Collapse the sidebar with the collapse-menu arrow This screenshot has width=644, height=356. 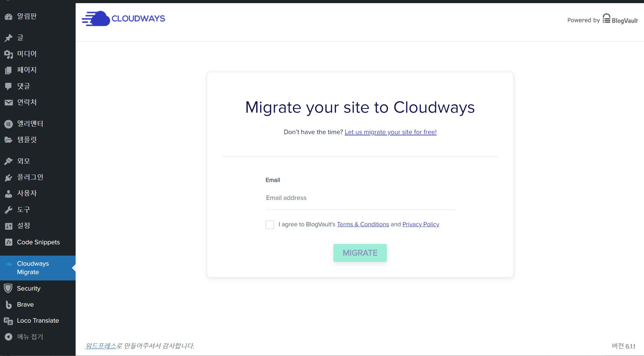pos(9,337)
